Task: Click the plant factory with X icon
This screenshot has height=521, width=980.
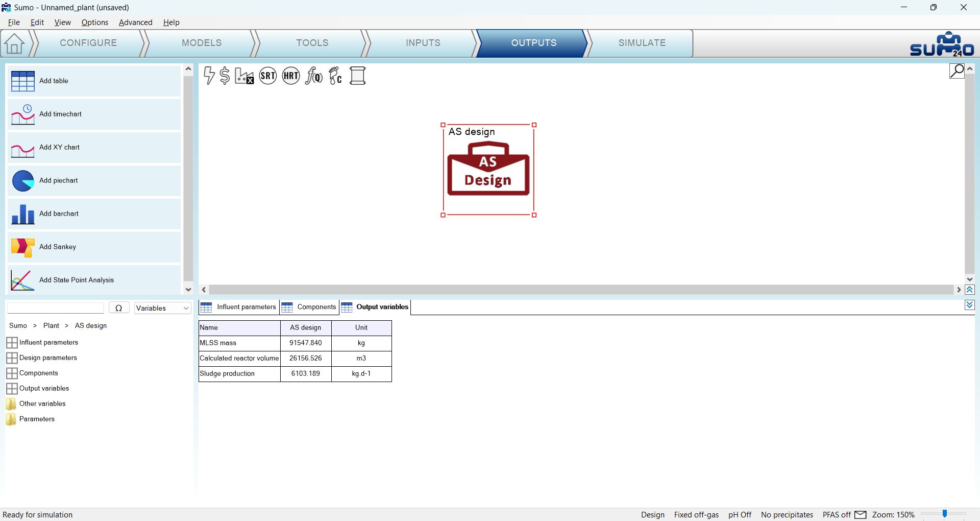Action: coord(244,76)
